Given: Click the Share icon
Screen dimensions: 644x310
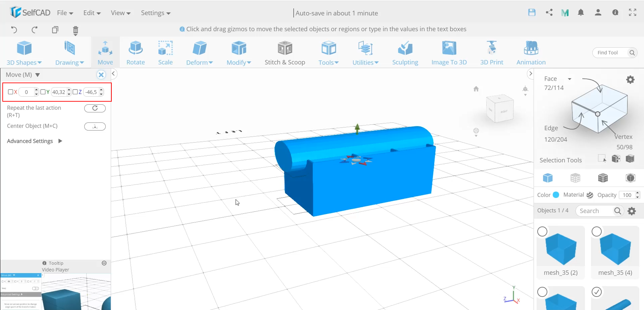Looking at the screenshot, I should coord(549,13).
